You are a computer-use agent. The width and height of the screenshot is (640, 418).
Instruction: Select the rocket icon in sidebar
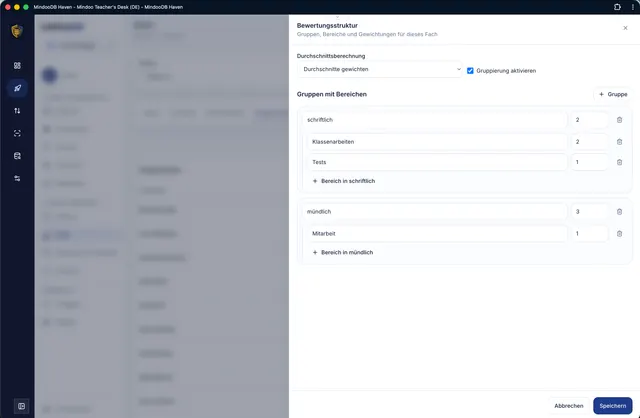point(17,88)
